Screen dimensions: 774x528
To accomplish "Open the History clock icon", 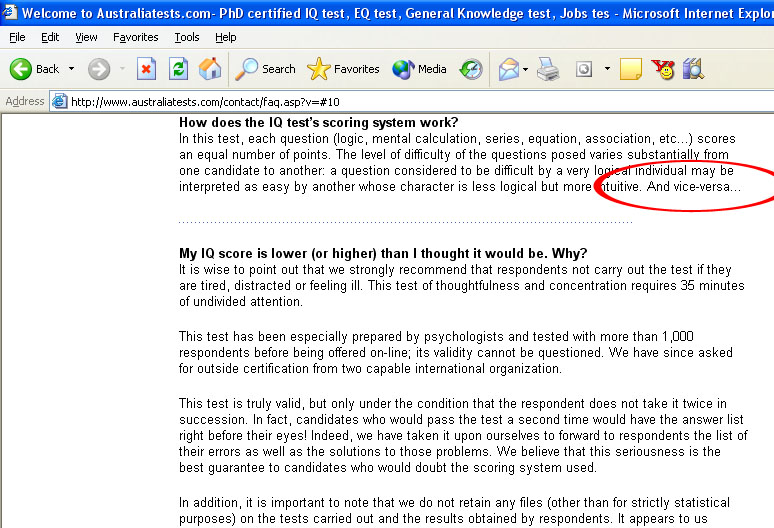I will tap(471, 69).
